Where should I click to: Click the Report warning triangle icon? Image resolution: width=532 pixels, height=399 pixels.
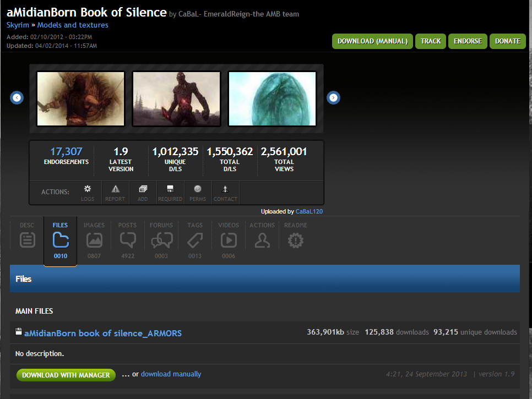click(x=116, y=189)
